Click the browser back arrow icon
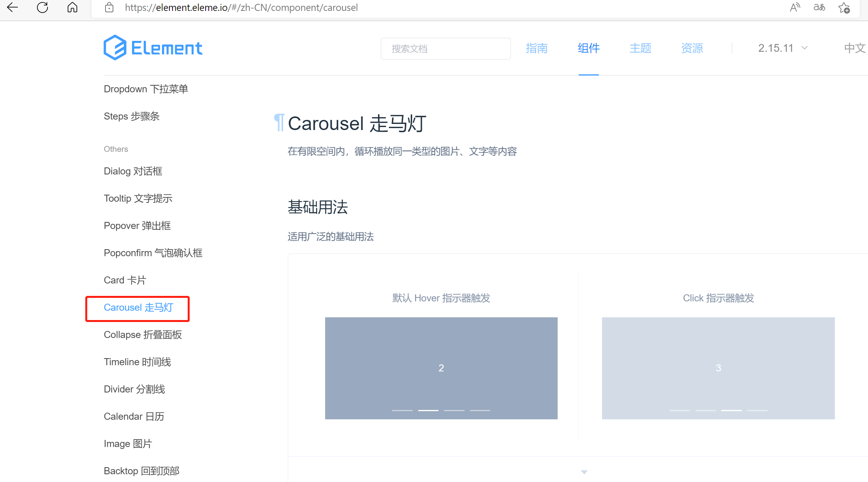868x482 pixels. (x=12, y=7)
